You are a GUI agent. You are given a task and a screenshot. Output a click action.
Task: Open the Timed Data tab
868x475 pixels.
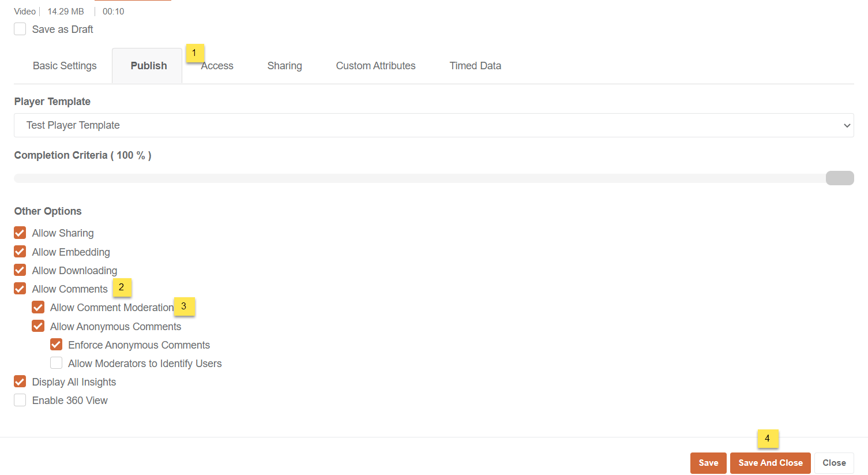475,66
